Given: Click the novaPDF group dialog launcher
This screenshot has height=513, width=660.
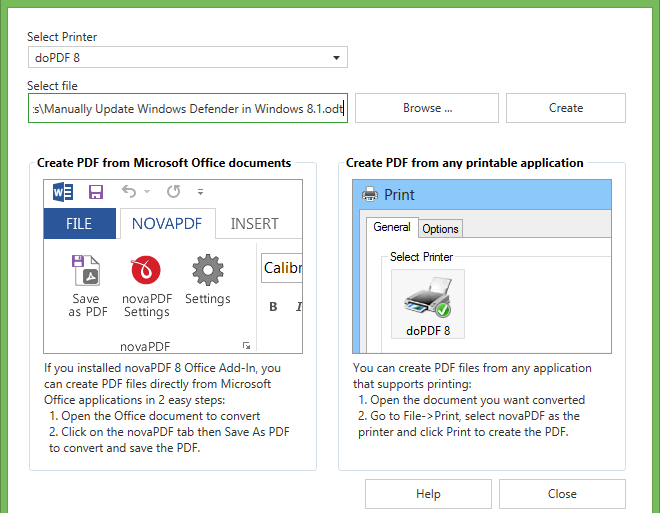Looking at the screenshot, I should (247, 343).
